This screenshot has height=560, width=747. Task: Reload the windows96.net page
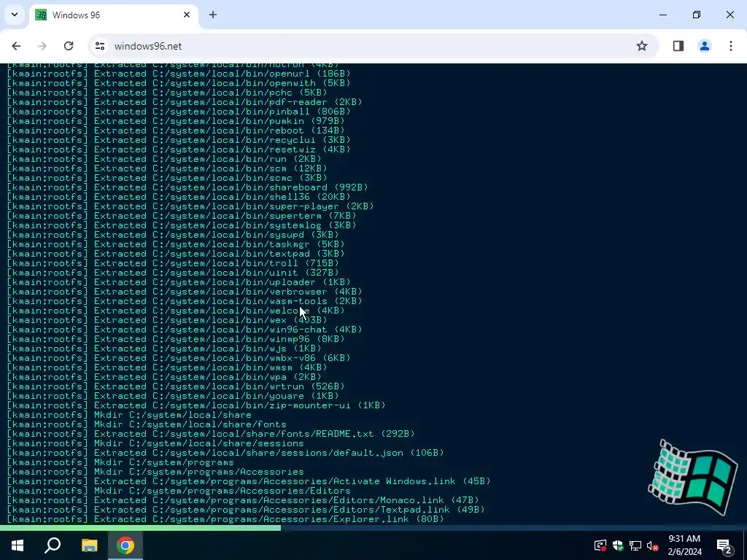click(x=69, y=46)
